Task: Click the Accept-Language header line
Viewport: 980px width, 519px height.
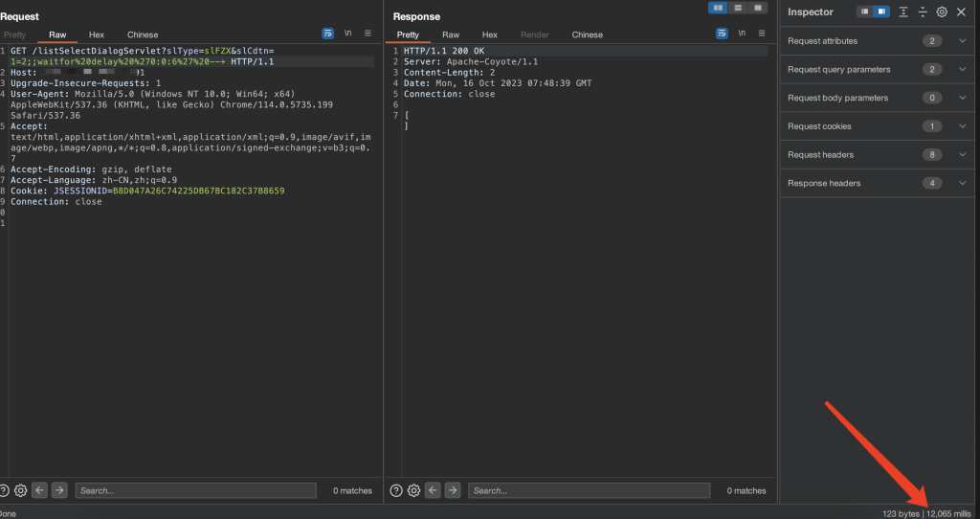Action: click(94, 180)
